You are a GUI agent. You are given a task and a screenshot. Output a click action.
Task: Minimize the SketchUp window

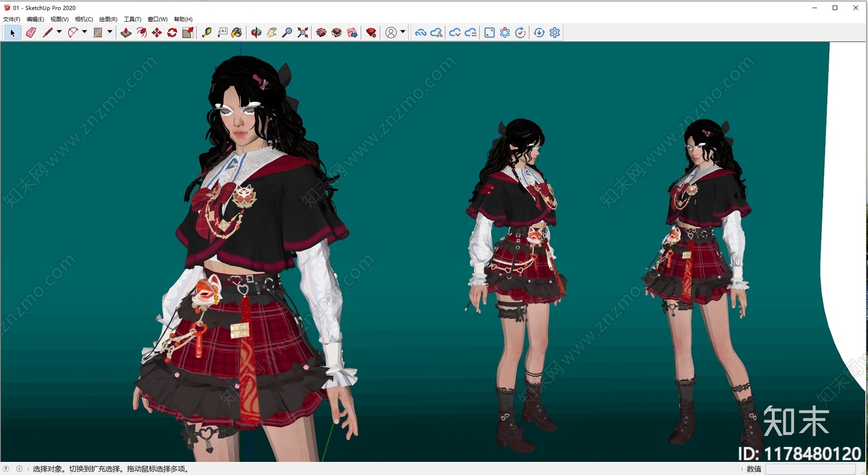pyautogui.click(x=815, y=8)
